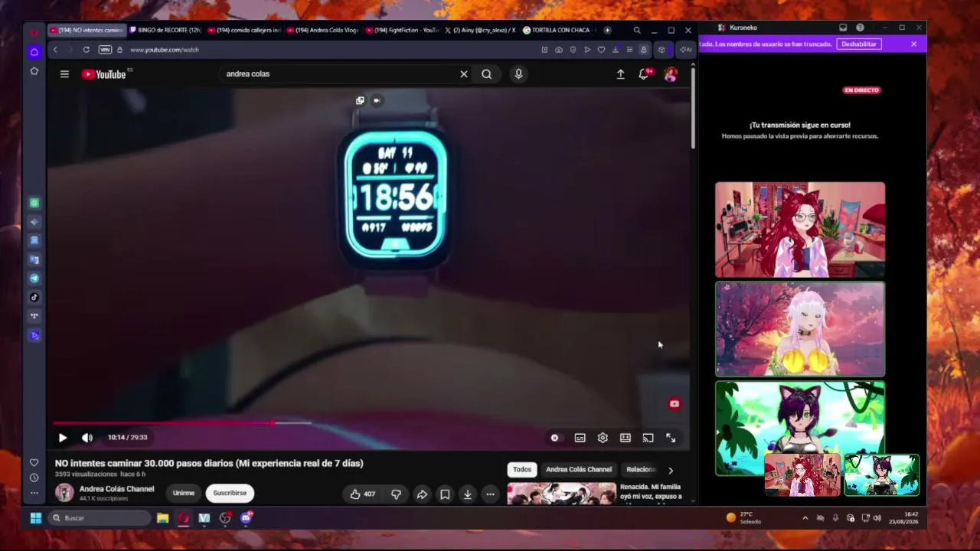This screenshot has width=980, height=551.
Task: Seek on the red video progress bar
Action: 367,422
